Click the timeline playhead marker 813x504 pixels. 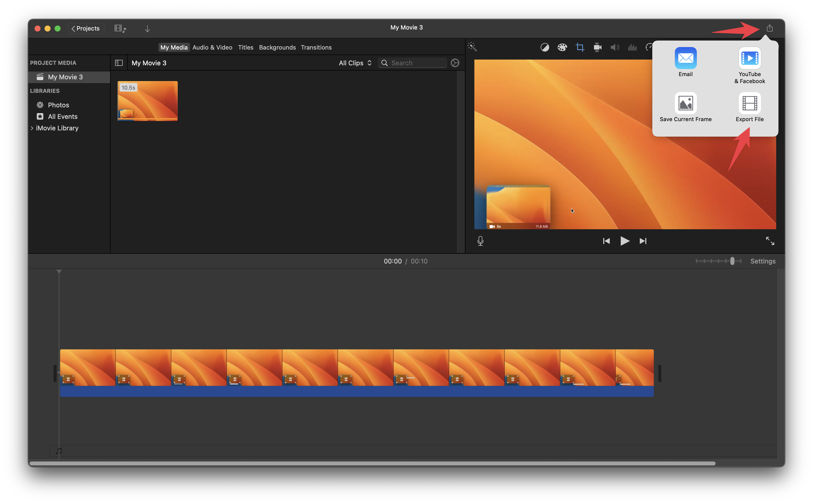click(59, 272)
